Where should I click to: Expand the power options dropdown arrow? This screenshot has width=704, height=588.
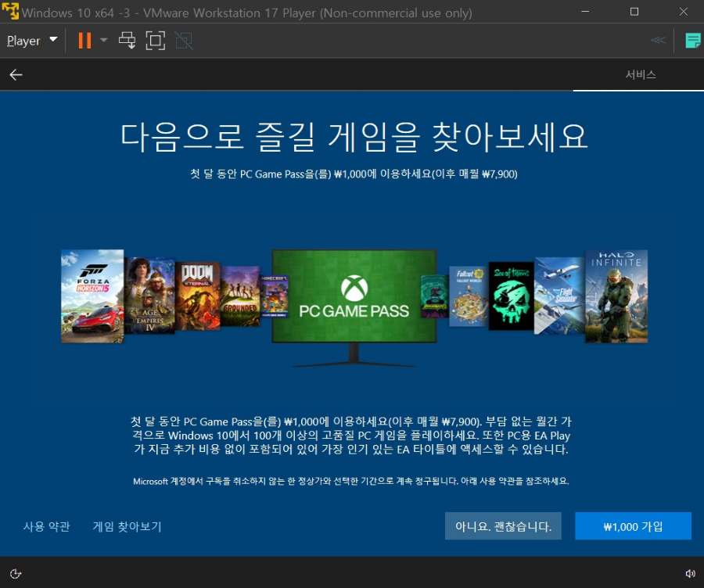104,41
